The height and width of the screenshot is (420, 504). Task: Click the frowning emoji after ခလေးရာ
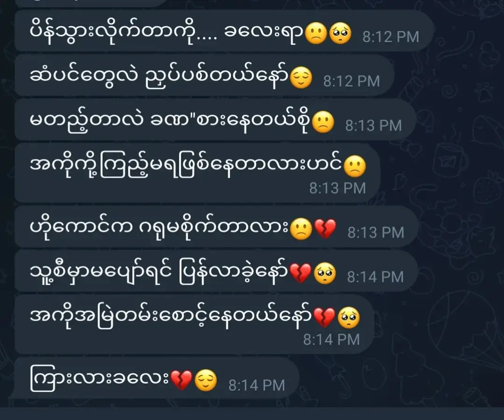coord(316,34)
